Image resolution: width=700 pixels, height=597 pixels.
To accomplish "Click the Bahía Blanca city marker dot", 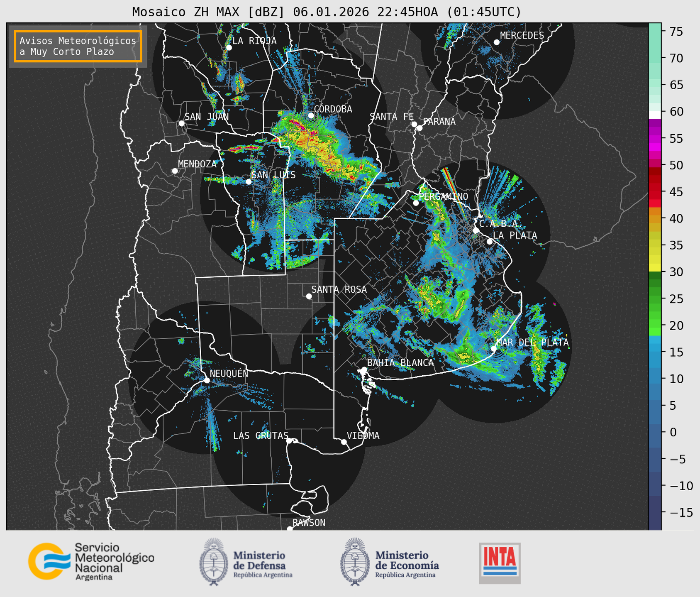I will (x=364, y=369).
